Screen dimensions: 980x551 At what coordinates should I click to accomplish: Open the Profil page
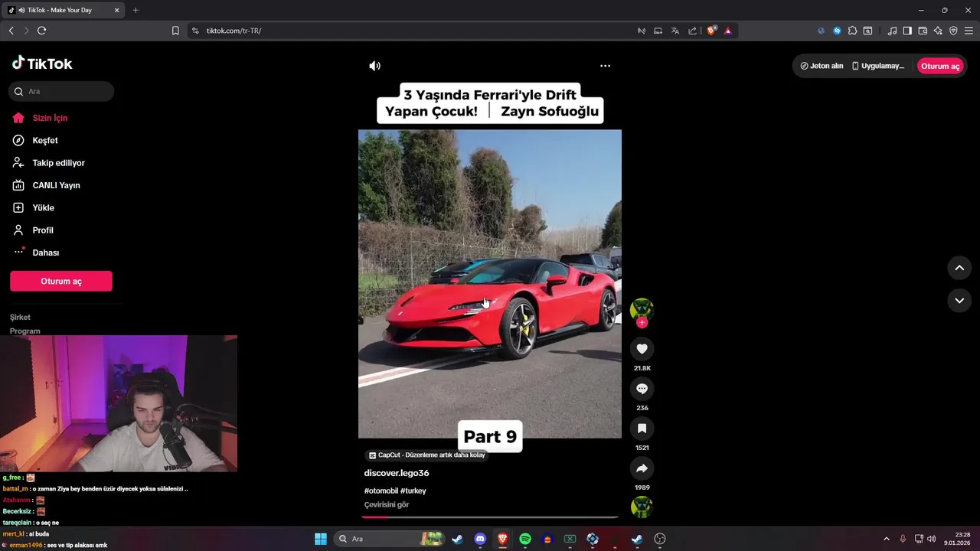(x=42, y=230)
